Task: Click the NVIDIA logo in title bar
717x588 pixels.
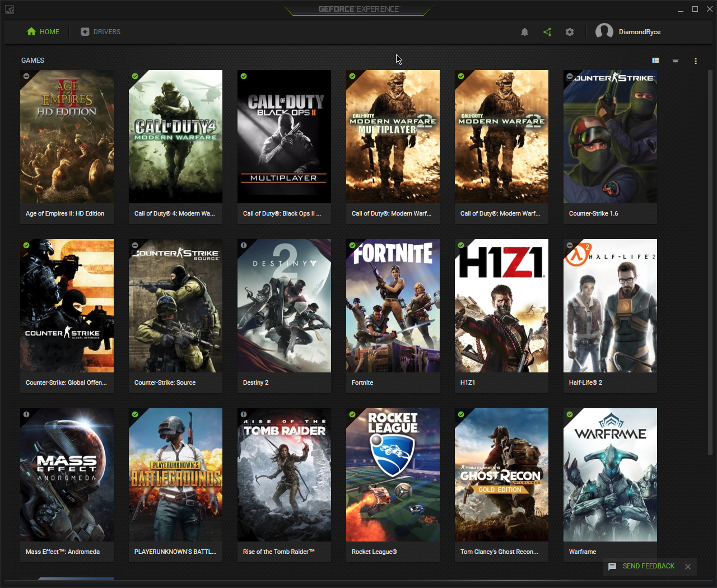Action: coord(10,10)
